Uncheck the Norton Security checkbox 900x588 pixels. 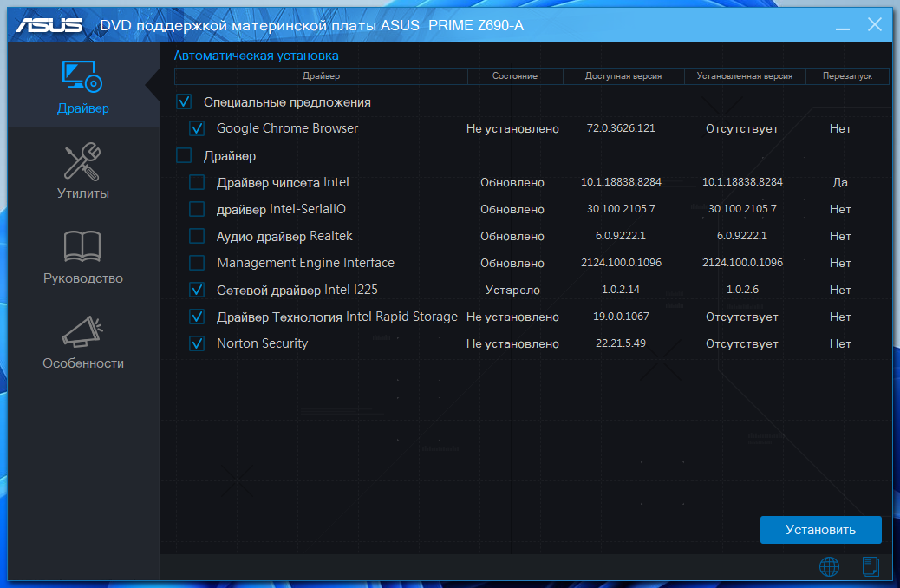pos(197,343)
